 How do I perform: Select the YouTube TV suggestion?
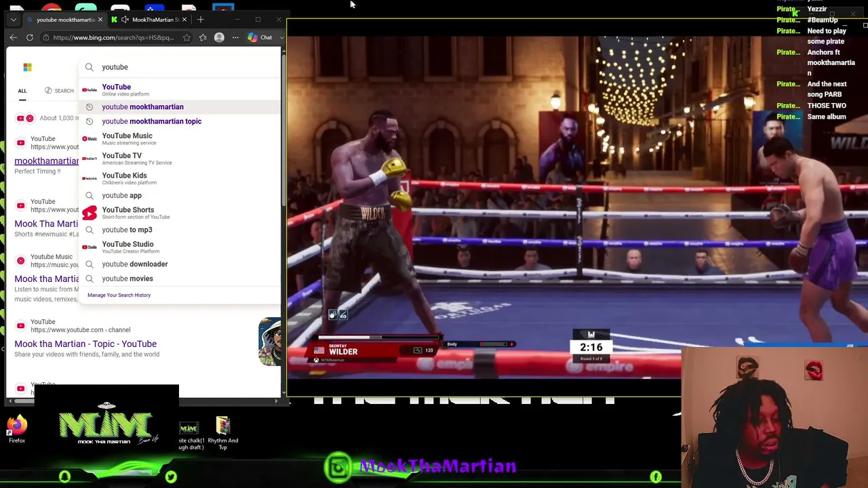point(180,158)
